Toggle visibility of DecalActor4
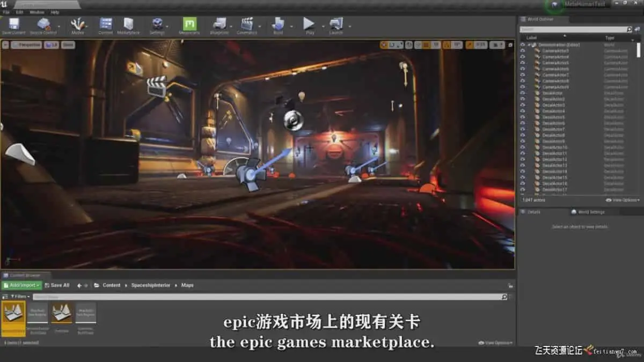Screen dimensions: 644x362 (x=523, y=111)
